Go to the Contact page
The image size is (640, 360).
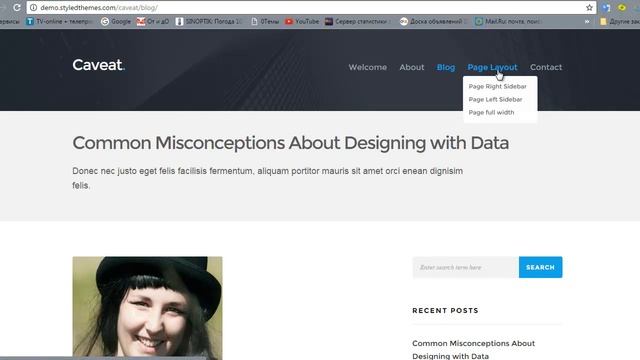(x=546, y=67)
